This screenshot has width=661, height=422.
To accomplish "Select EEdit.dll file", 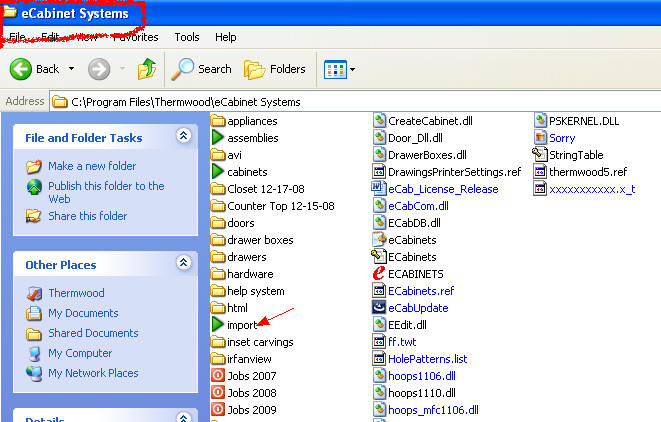I will click(x=400, y=325).
